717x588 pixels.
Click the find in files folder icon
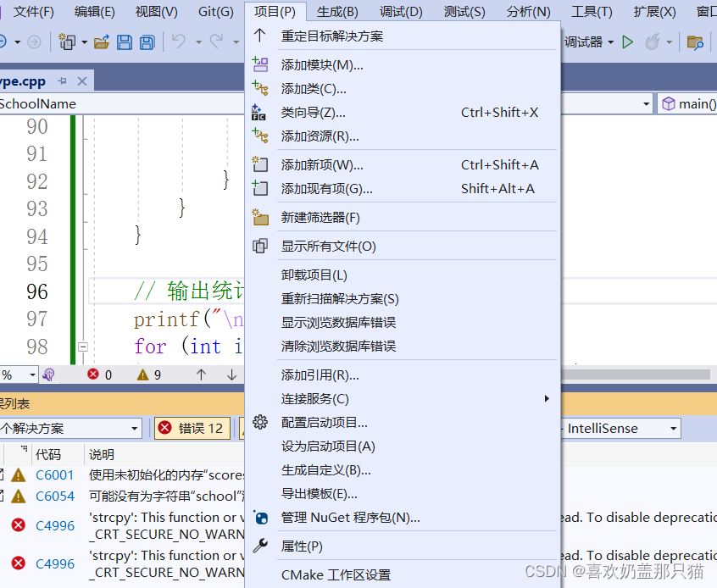click(695, 42)
